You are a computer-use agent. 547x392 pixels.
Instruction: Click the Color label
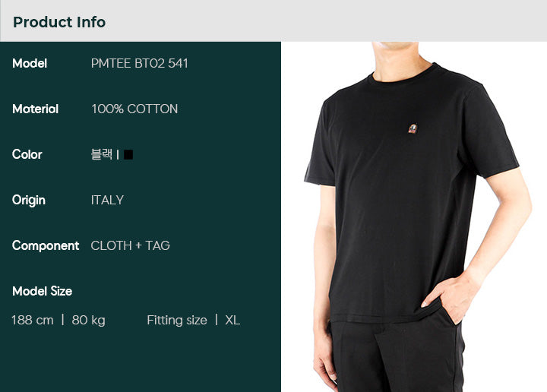[x=27, y=154]
